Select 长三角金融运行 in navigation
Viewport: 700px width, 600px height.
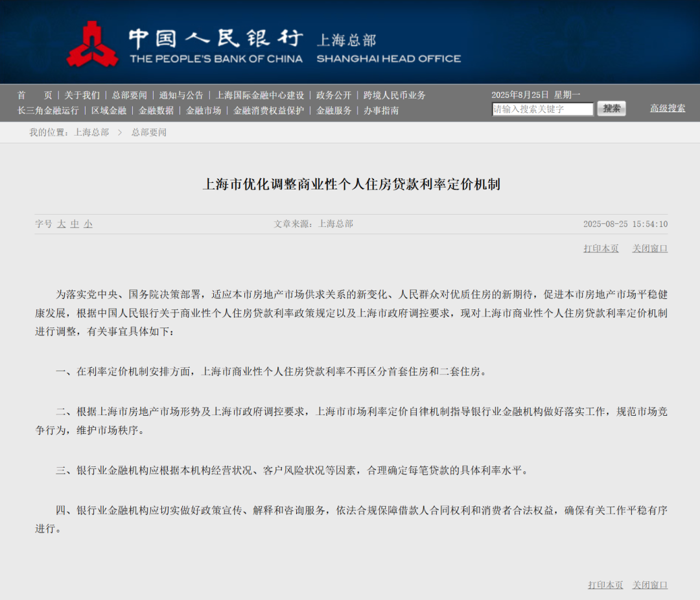pyautogui.click(x=48, y=111)
